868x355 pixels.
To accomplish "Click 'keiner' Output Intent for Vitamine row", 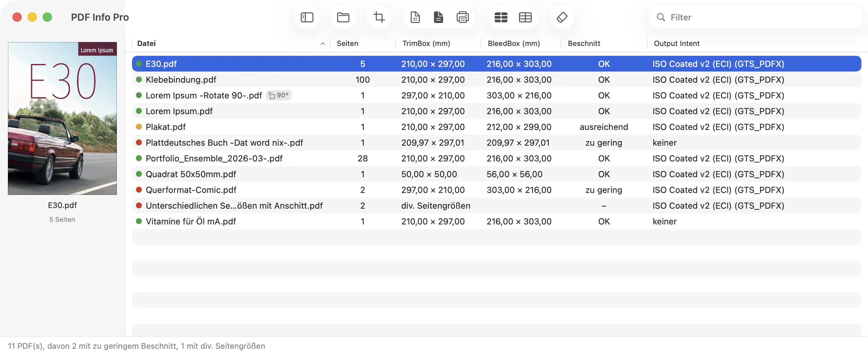I will (664, 221).
